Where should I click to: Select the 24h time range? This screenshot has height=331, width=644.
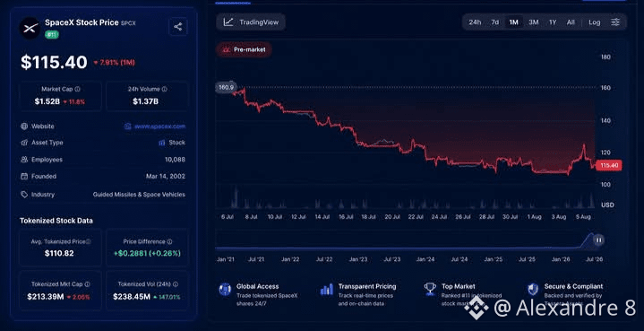tap(475, 22)
